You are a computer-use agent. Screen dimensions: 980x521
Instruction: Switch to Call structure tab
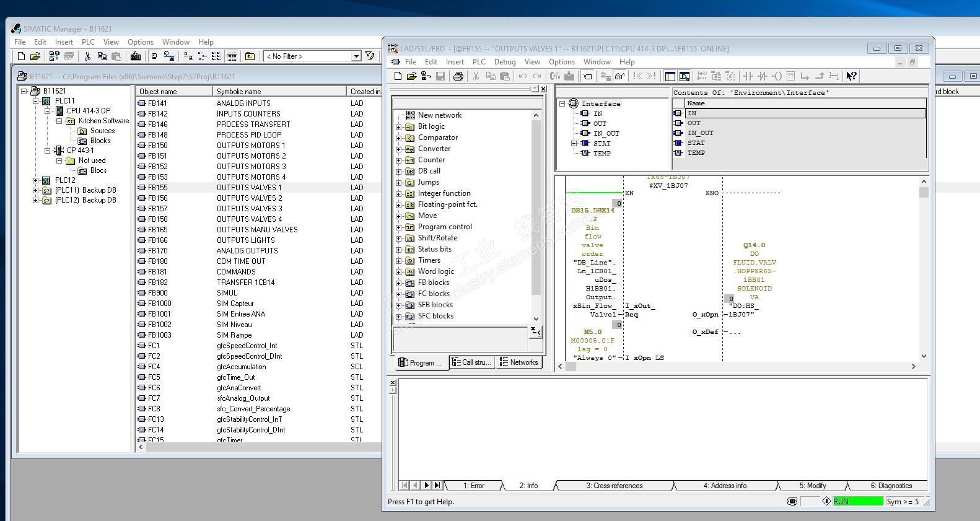point(473,362)
